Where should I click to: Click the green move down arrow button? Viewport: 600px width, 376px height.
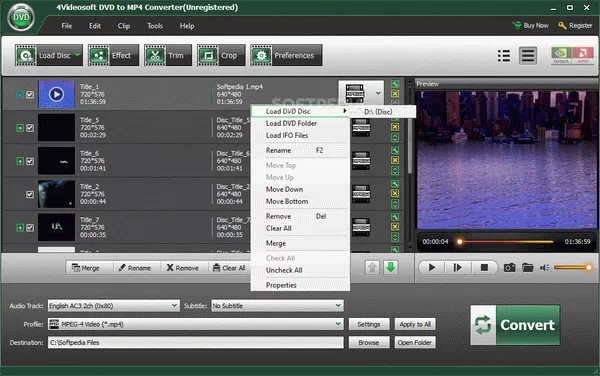click(391, 267)
